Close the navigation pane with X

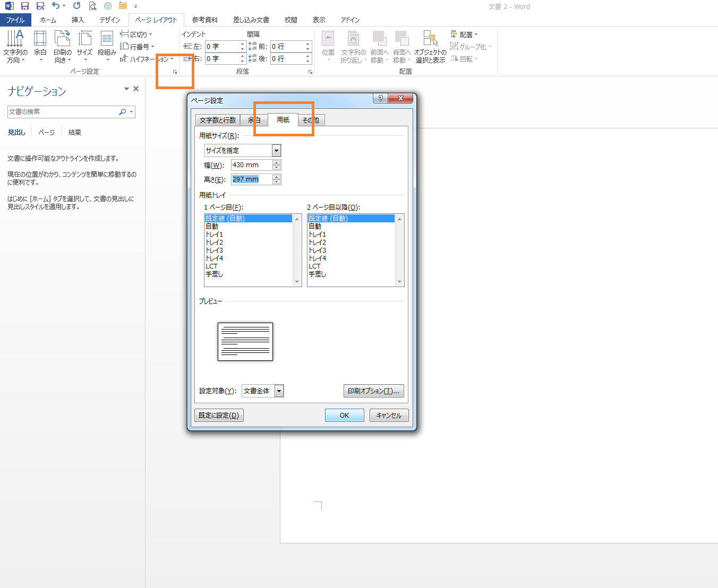(136, 89)
